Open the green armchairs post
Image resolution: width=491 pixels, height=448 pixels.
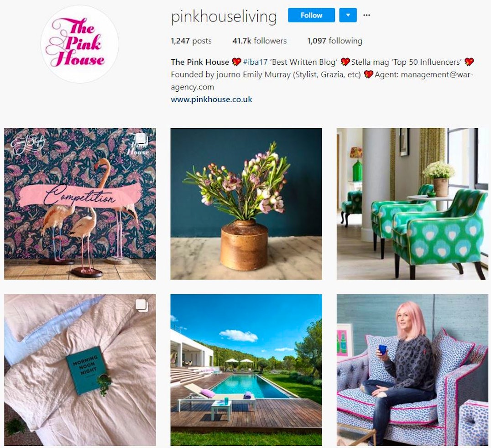point(413,203)
